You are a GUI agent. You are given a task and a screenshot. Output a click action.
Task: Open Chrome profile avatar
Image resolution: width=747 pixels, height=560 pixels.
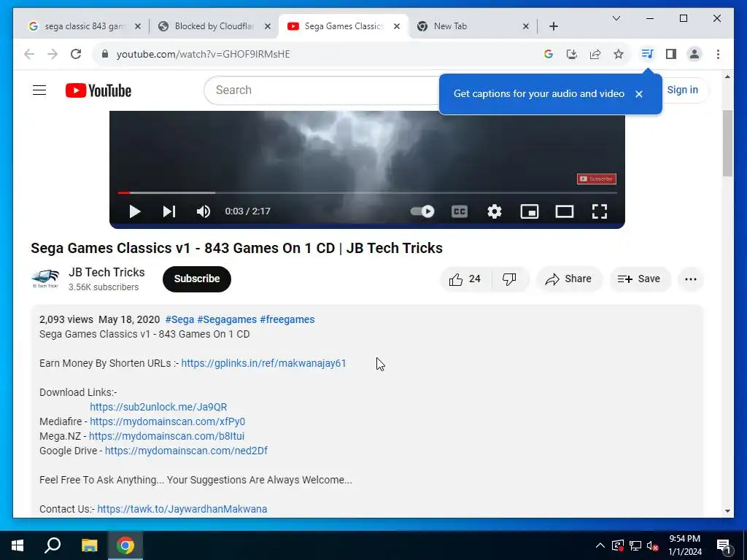(x=694, y=54)
